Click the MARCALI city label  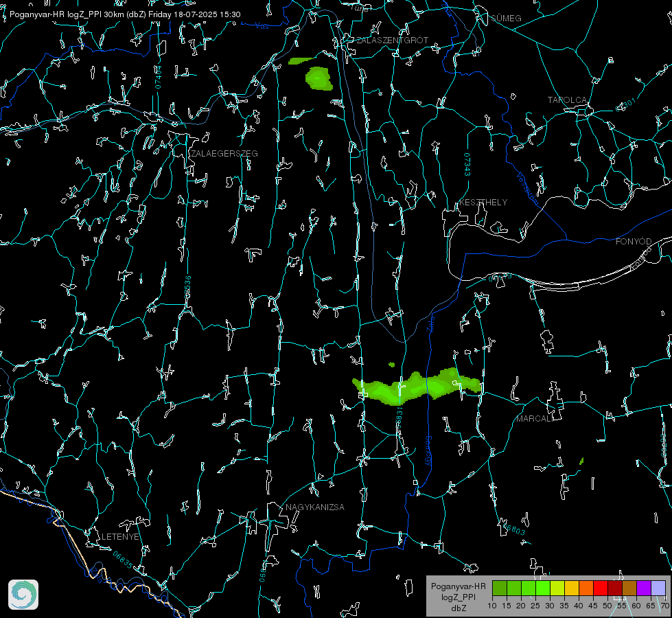pos(535,419)
